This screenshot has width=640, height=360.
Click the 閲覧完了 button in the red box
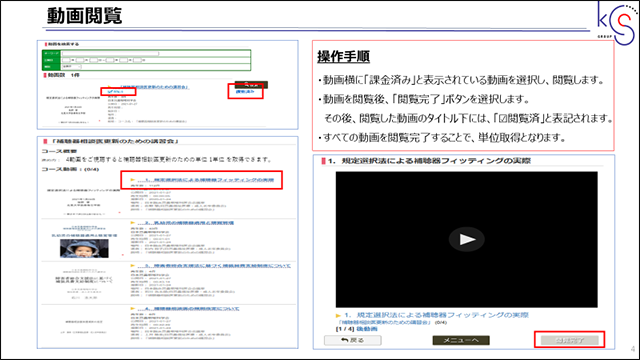[570, 340]
